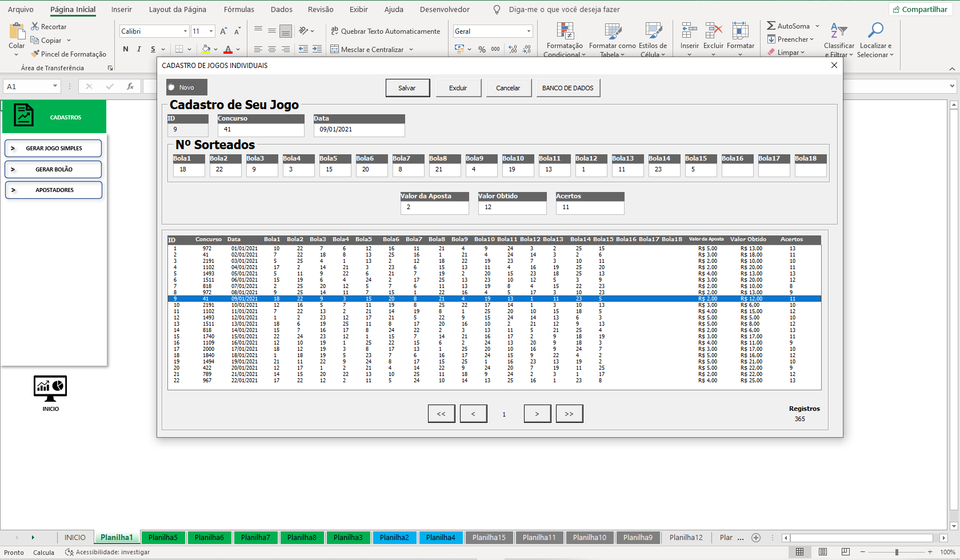Screen dimensions: 960x560
Task: Click the Excluir cells icon in ribbon
Action: [x=713, y=30]
